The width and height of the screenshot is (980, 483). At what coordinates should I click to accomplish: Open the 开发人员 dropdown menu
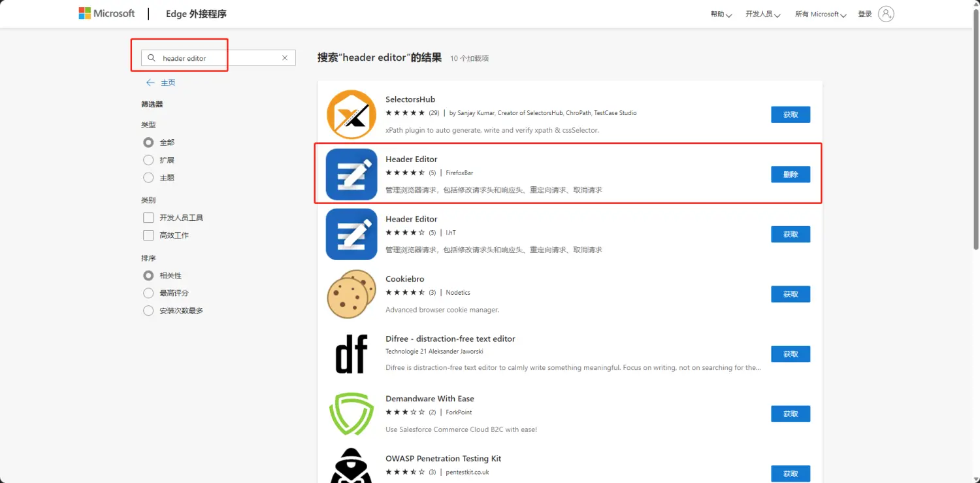click(x=762, y=14)
